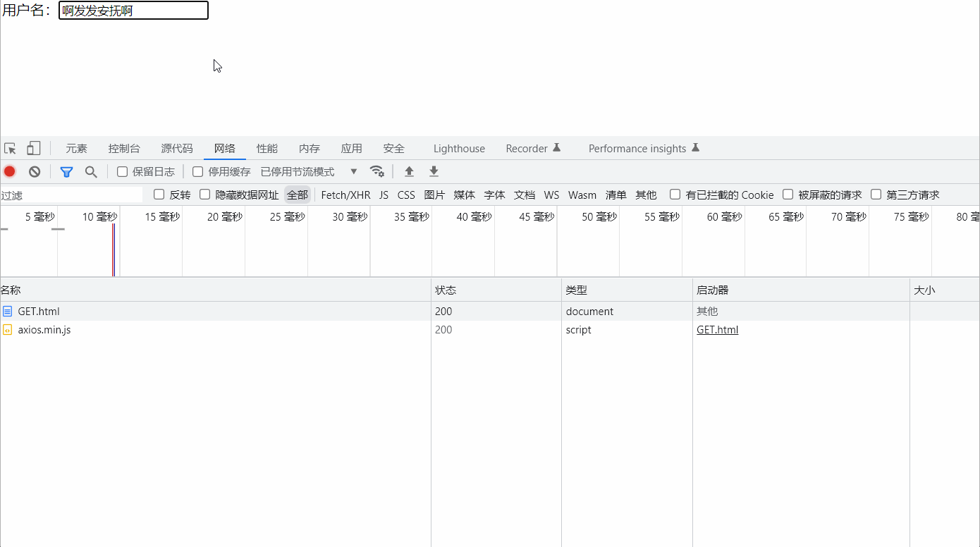This screenshot has height=547, width=980.
Task: Click the 50 毫秒 timeline overview marker
Action: coord(599,216)
